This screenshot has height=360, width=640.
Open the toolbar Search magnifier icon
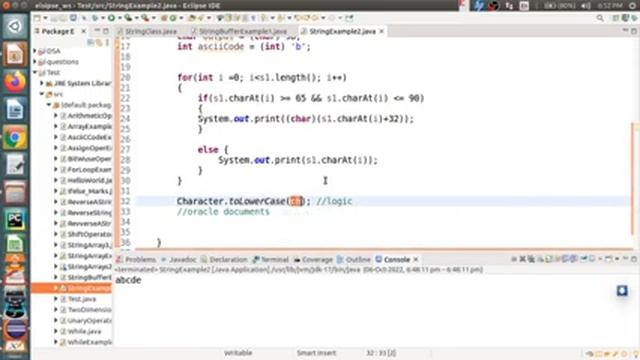pyautogui.click(x=600, y=18)
